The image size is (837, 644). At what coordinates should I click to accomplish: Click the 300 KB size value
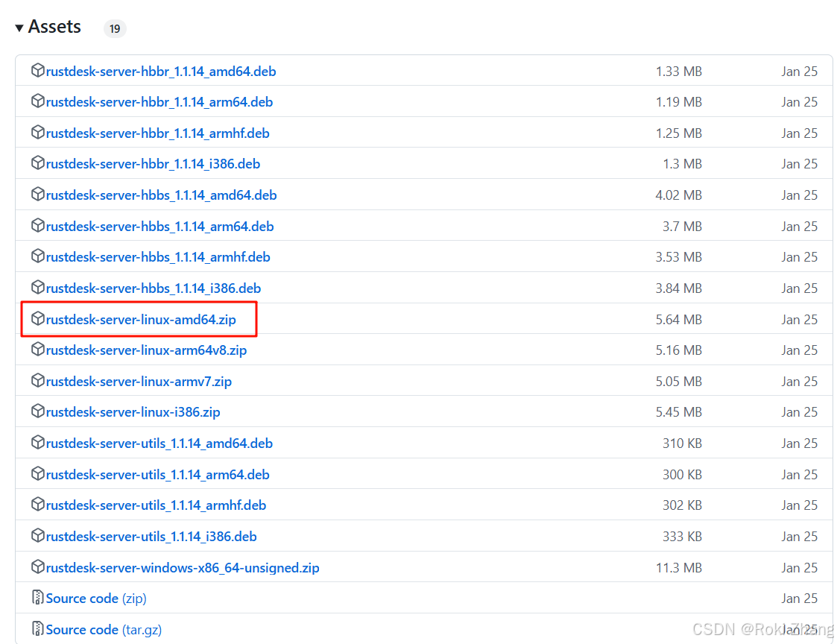[682, 475]
